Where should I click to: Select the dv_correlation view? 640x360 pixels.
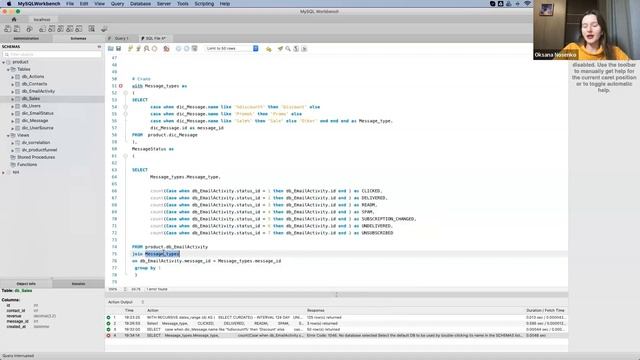pos(36,142)
